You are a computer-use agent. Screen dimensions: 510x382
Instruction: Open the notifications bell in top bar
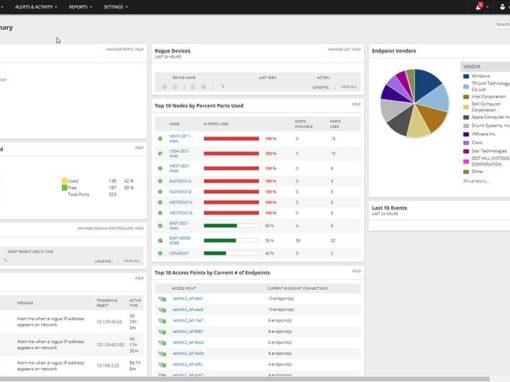point(479,6)
